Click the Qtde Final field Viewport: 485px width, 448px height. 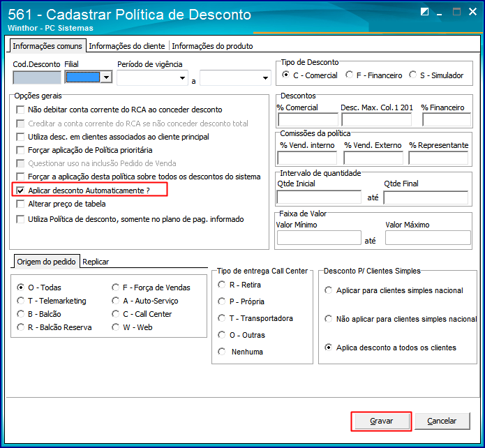pos(426,197)
